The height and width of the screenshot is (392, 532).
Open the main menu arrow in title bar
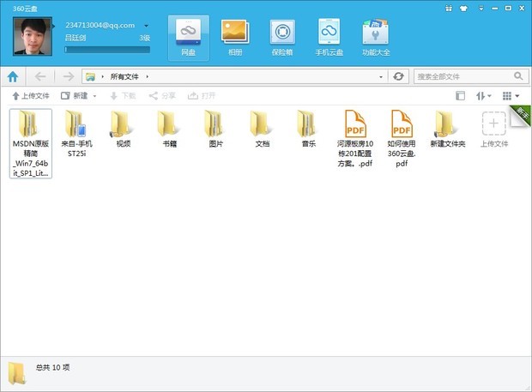(x=481, y=8)
